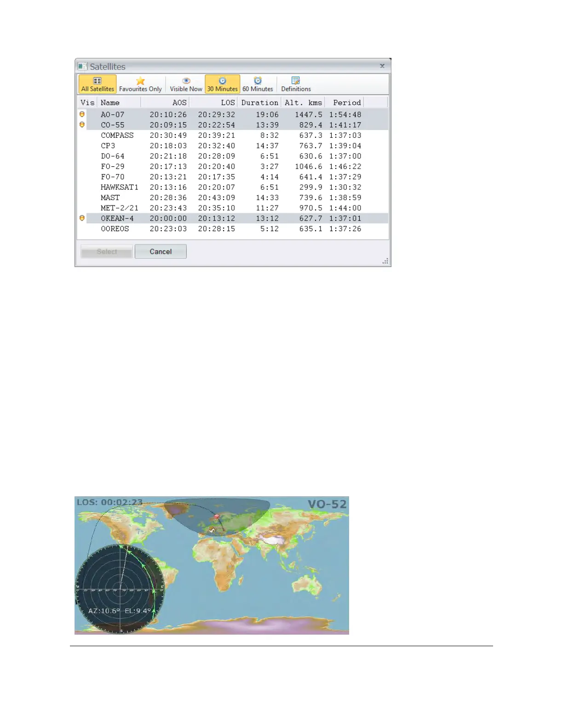Click the disabled Select button
Viewport: 563px width, 728px height.
pyautogui.click(x=107, y=251)
